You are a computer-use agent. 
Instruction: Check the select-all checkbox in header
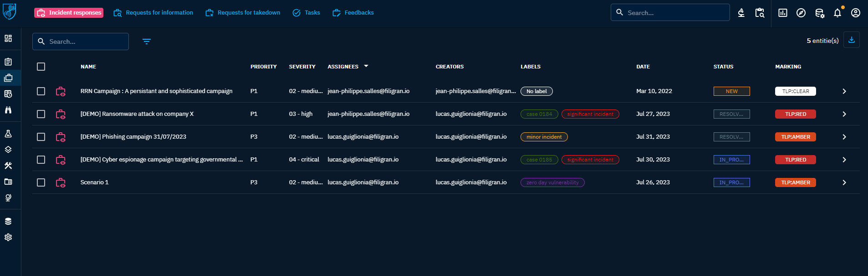click(x=41, y=67)
